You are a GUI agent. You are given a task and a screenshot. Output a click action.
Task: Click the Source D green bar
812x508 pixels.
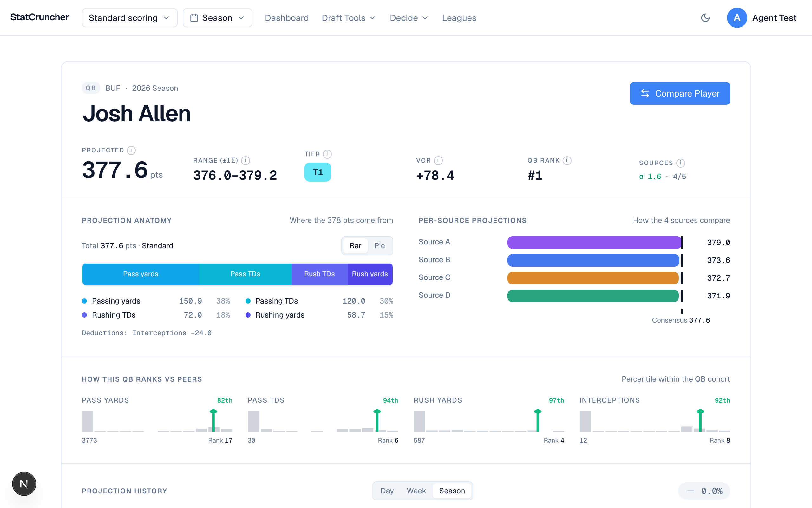tap(593, 296)
